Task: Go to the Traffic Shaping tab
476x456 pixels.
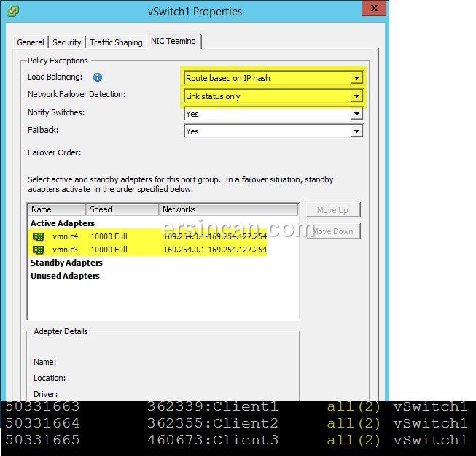Action: click(116, 42)
